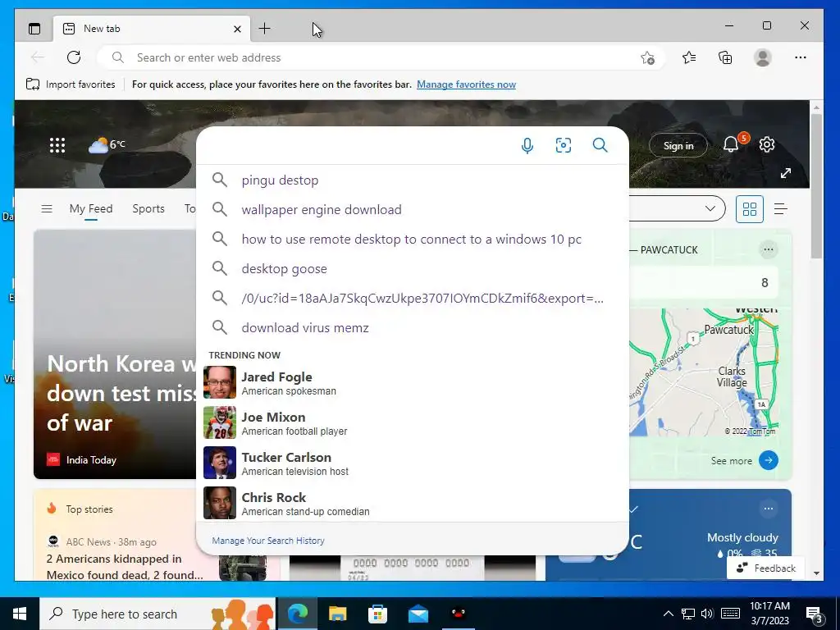
Task: Click the Feedback button
Action: (x=765, y=568)
